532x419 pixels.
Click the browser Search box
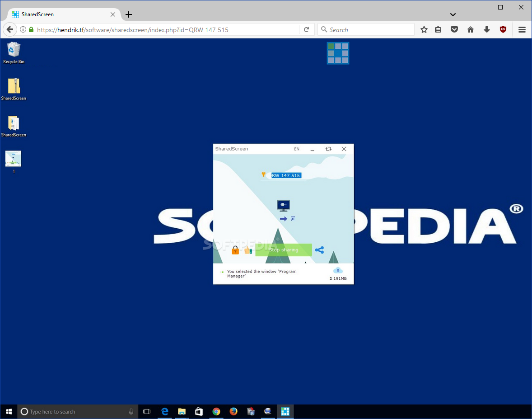point(366,29)
